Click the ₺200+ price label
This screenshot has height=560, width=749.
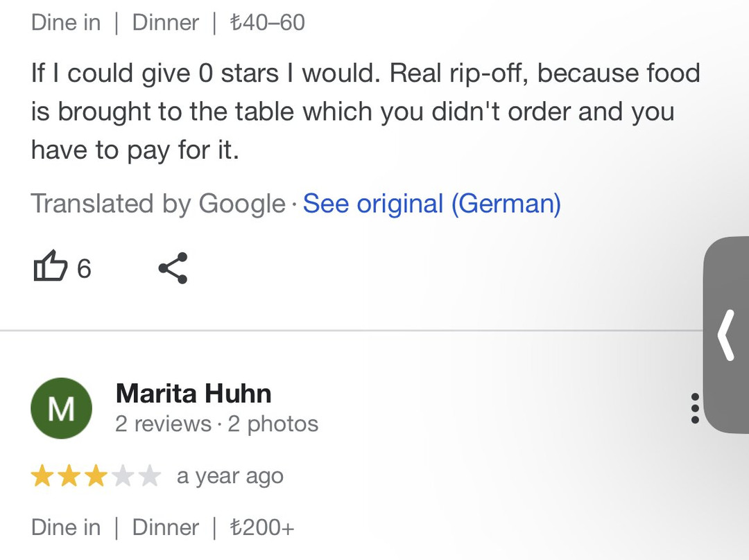262,527
